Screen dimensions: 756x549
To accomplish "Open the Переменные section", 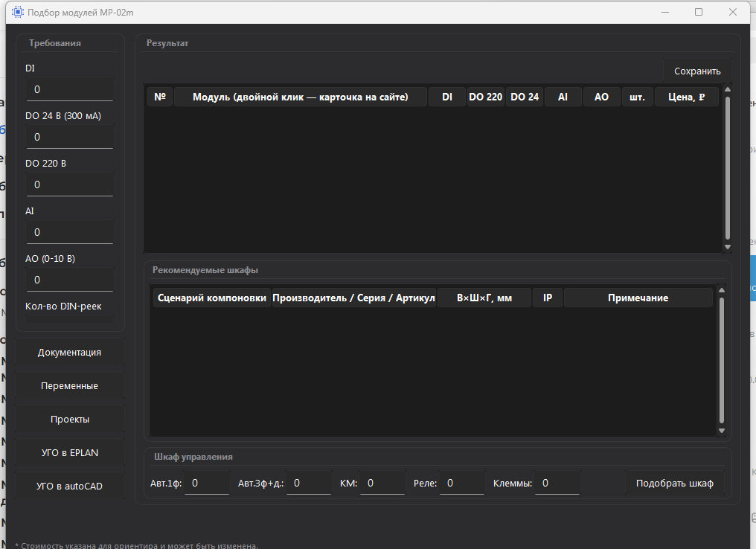I will pyautogui.click(x=69, y=385).
